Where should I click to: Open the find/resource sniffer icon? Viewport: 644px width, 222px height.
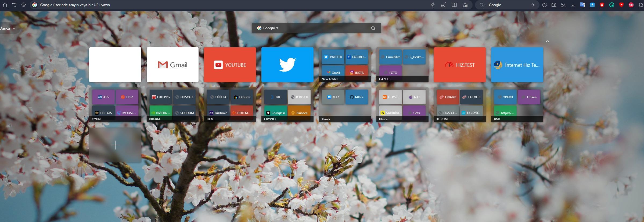click(563, 5)
